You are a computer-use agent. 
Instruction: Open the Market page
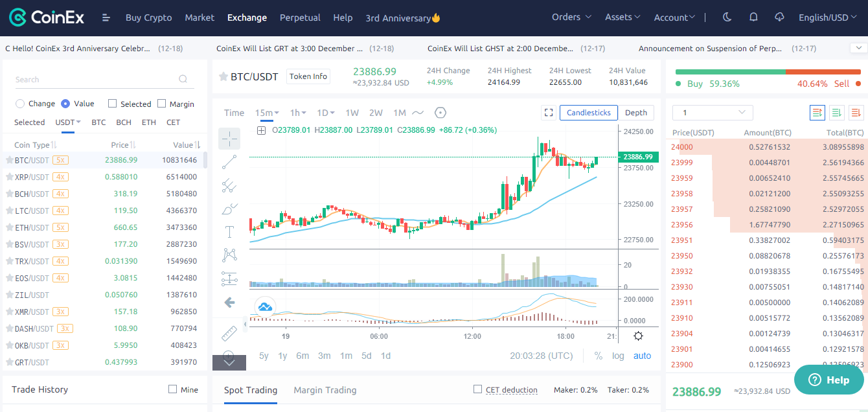pyautogui.click(x=200, y=17)
